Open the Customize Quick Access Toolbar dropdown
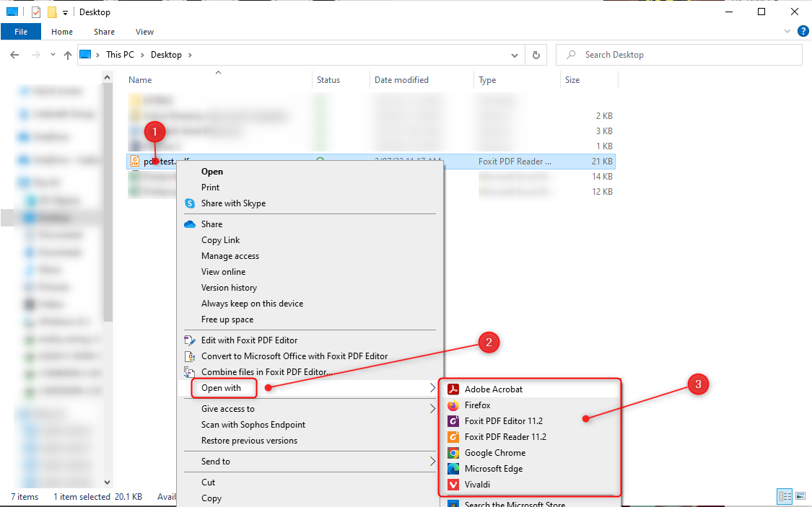Viewport: 812px width, 507px height. click(x=65, y=12)
